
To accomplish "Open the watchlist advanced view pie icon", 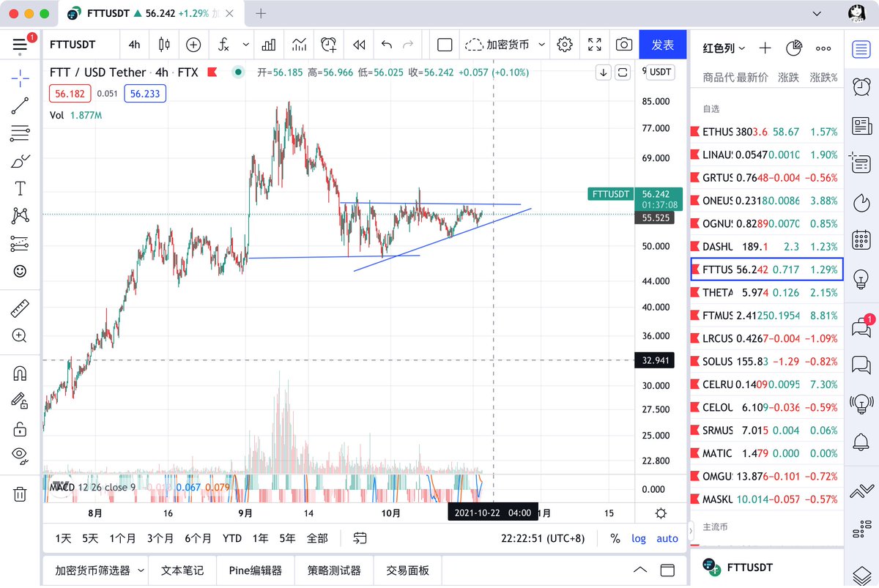I will pos(793,48).
